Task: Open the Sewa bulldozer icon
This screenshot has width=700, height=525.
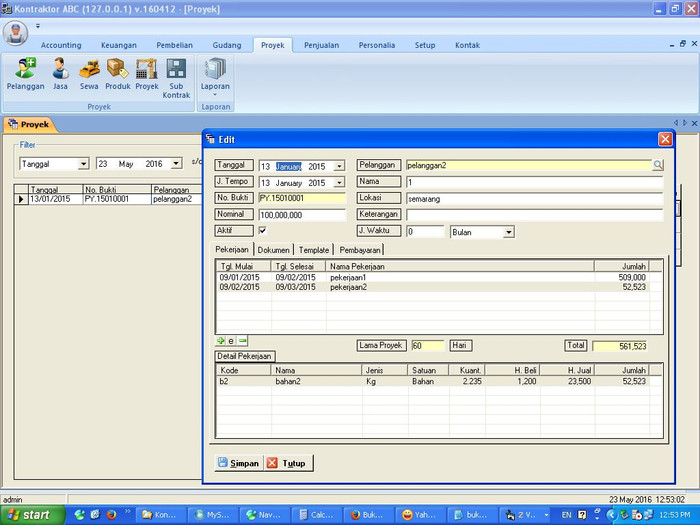Action: click(x=90, y=74)
